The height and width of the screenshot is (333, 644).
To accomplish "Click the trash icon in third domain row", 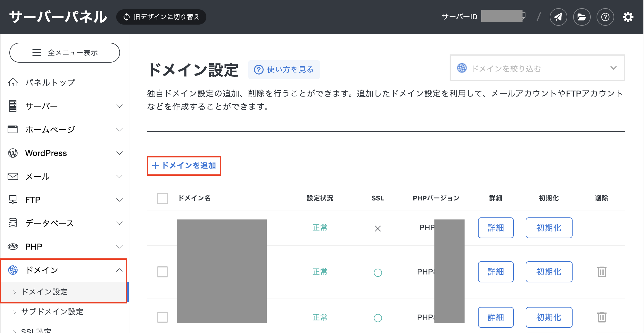I will (602, 317).
